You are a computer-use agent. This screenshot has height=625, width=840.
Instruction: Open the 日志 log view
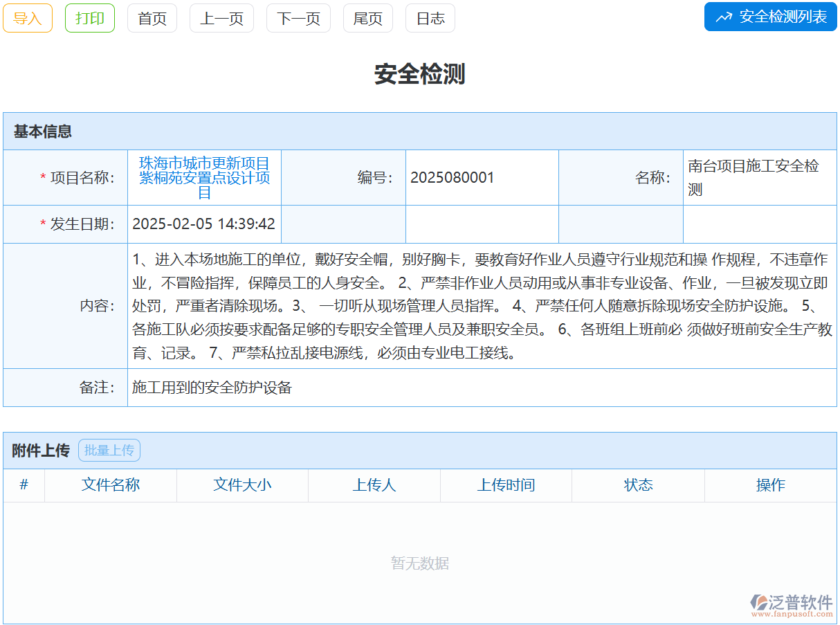pos(430,18)
